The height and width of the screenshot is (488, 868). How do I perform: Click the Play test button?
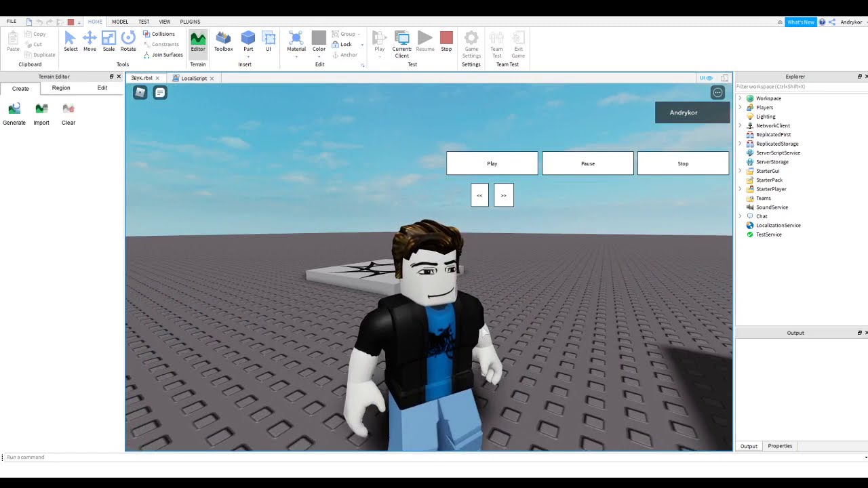click(380, 41)
